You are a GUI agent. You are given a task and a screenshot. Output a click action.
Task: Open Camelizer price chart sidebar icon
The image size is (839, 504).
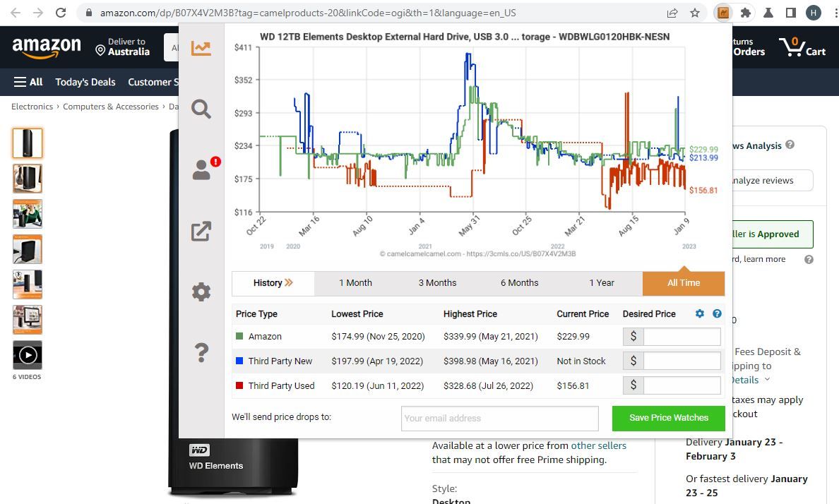(201, 48)
